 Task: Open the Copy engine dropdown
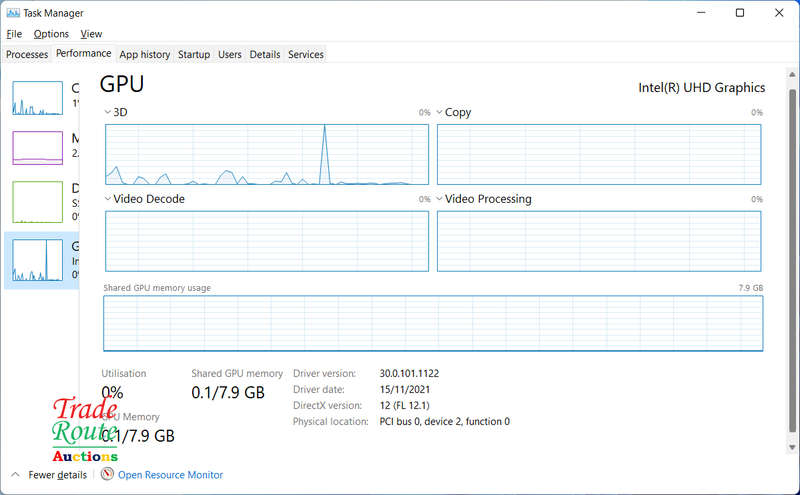tap(440, 112)
